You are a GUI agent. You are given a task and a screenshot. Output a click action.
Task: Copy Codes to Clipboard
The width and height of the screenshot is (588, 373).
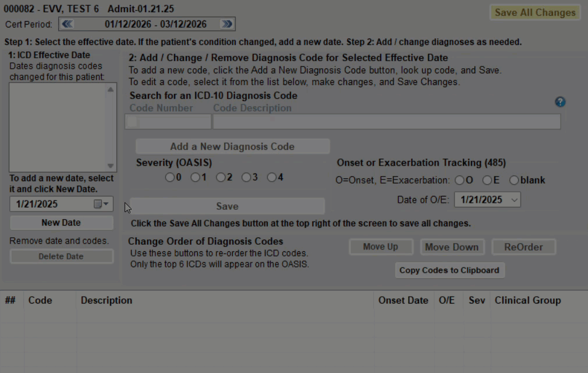point(449,270)
